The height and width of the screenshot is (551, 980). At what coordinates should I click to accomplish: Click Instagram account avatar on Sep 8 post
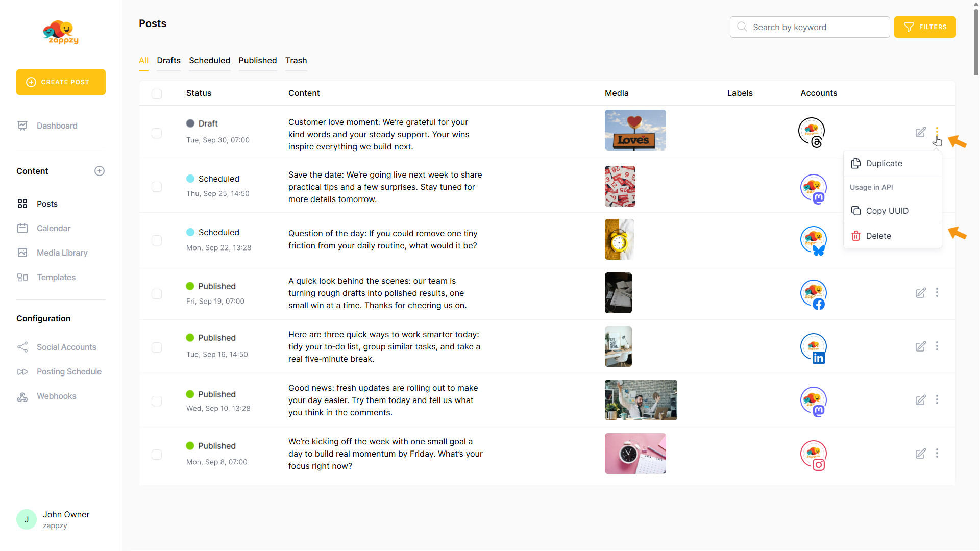point(813,454)
